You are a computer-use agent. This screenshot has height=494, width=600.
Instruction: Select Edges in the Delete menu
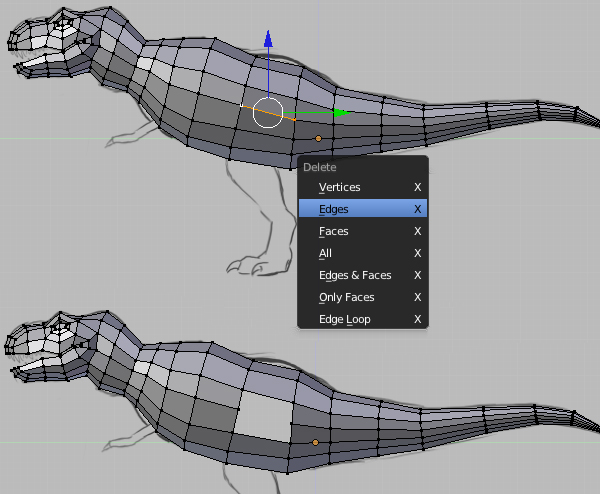[362, 209]
